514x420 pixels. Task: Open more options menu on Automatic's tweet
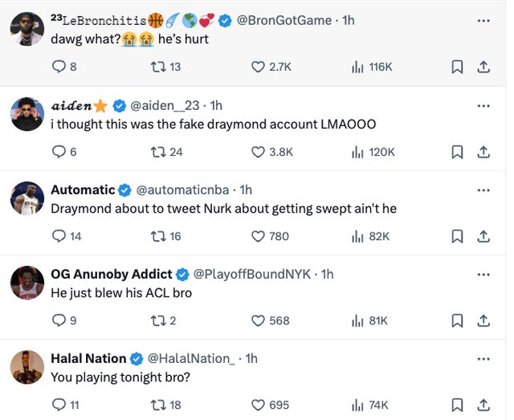pos(483,190)
